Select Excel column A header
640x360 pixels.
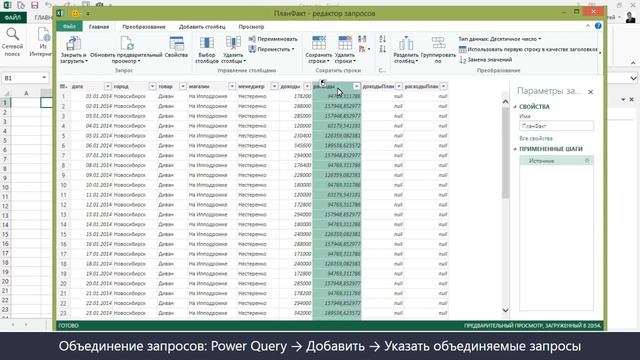26,93
